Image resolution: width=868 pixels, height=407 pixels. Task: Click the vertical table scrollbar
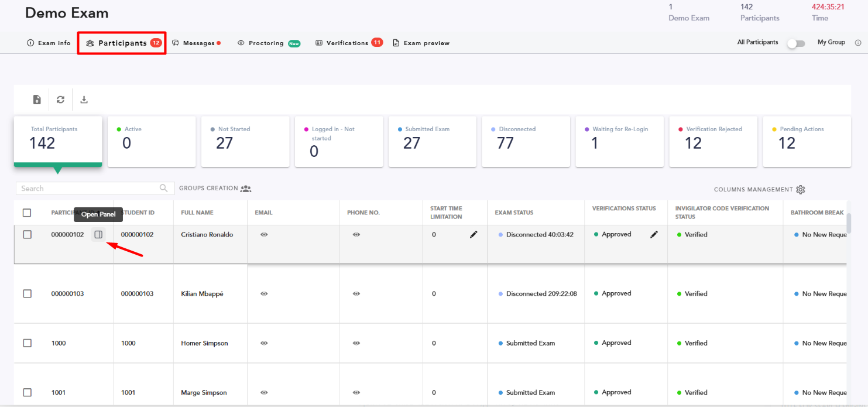pos(849,223)
